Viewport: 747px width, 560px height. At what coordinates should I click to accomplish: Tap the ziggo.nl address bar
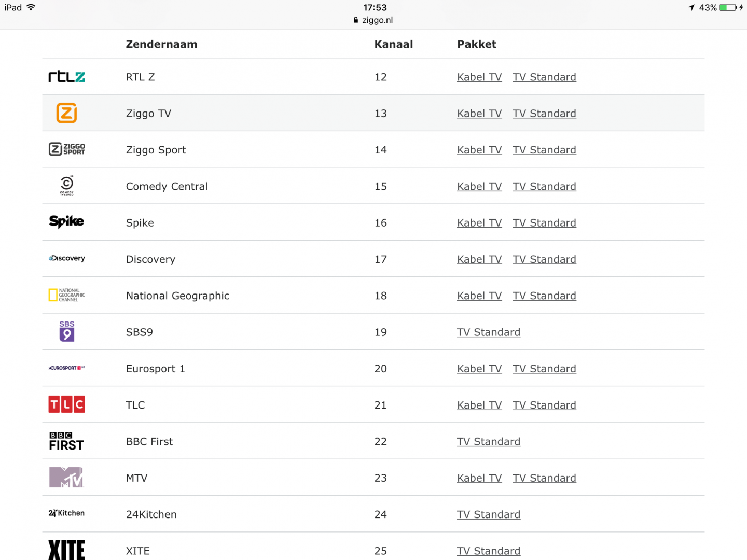[374, 20]
